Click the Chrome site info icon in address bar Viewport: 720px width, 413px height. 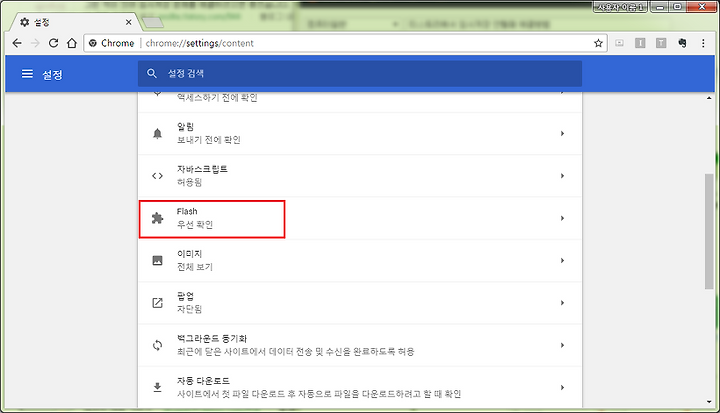pos(93,43)
